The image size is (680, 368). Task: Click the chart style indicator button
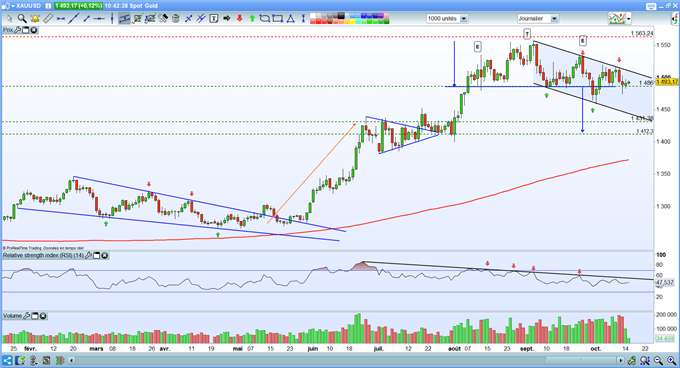pos(617,19)
